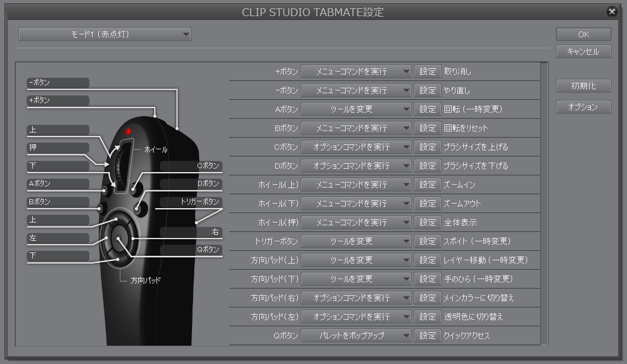Click the ブラシサイズを上げる command text
Screen dimensions: 627x364
click(x=476, y=147)
